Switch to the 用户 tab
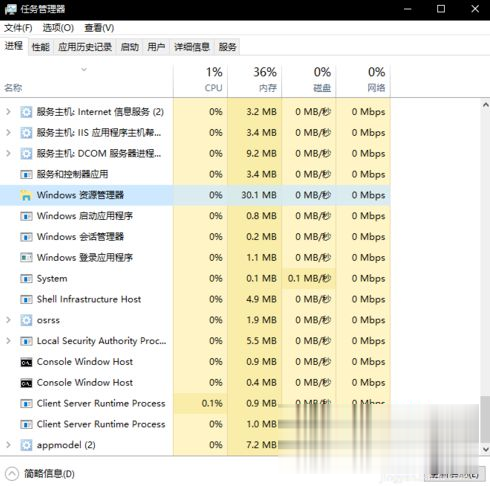The width and height of the screenshot is (490, 486). (x=156, y=47)
